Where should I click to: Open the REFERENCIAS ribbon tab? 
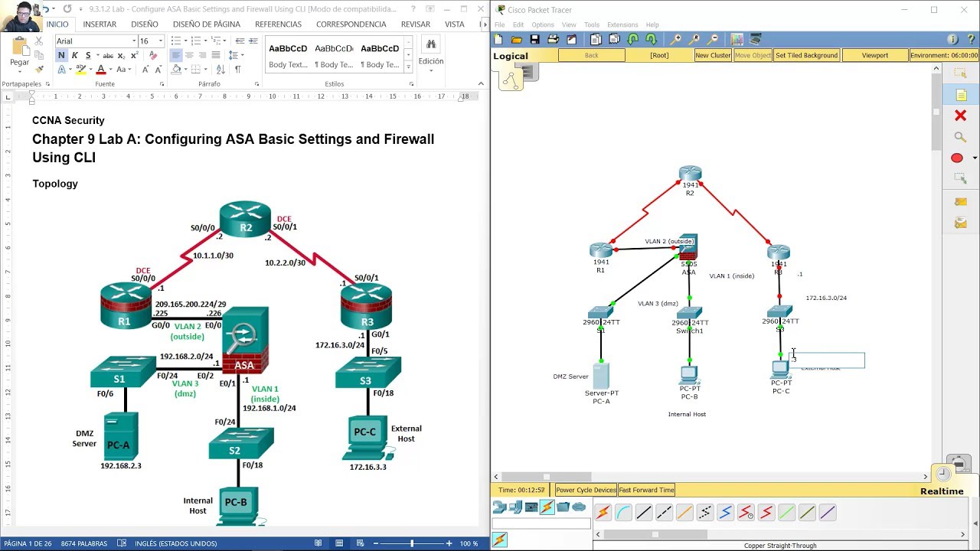coord(278,24)
